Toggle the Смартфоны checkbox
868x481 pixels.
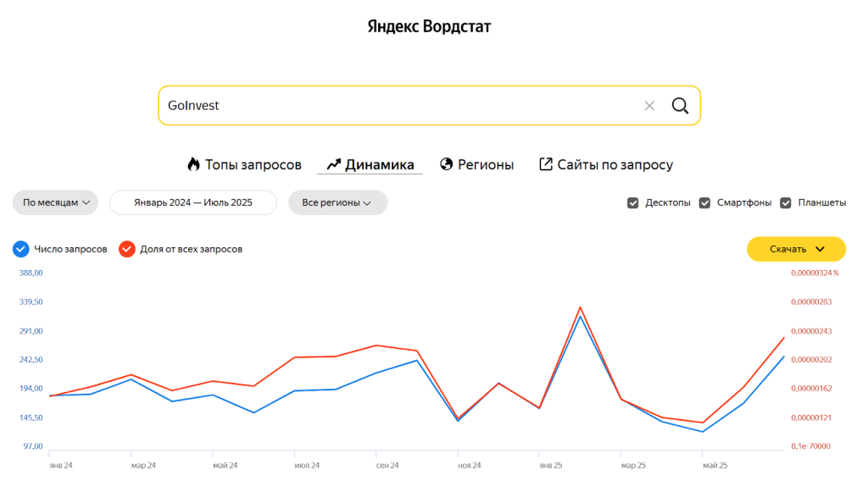pos(704,203)
